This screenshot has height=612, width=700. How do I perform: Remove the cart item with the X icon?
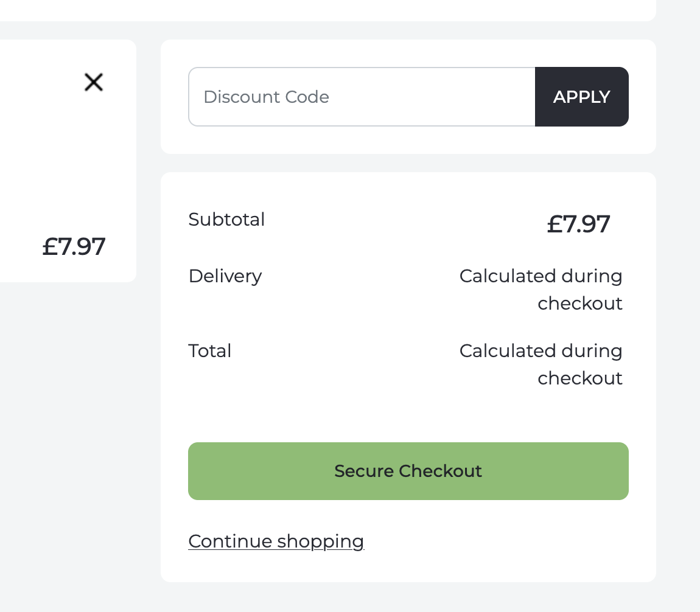coord(94,82)
